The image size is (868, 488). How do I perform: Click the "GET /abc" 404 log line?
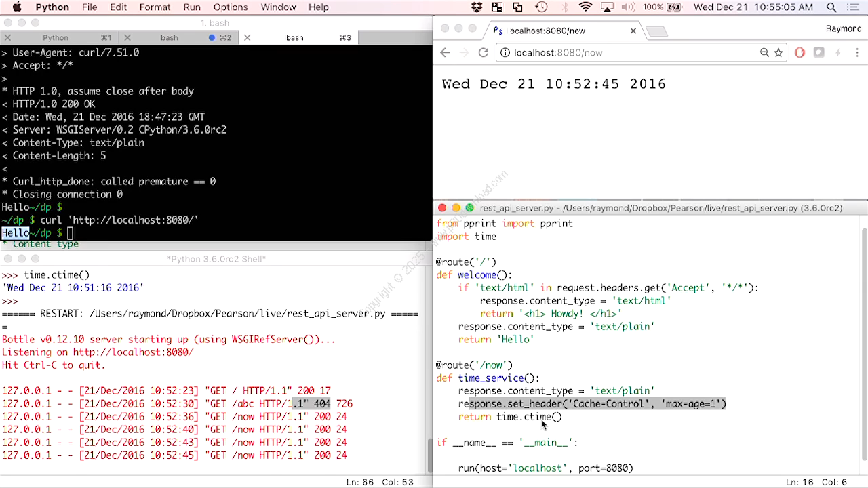point(177,404)
